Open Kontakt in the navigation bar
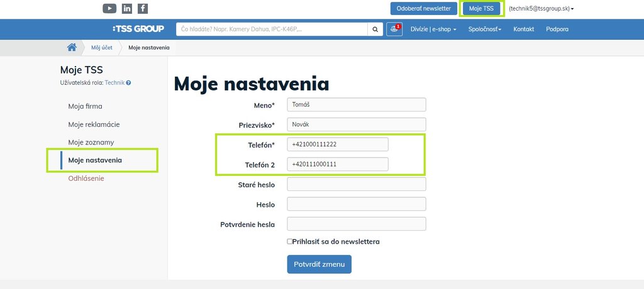644x289 pixels. (x=523, y=29)
